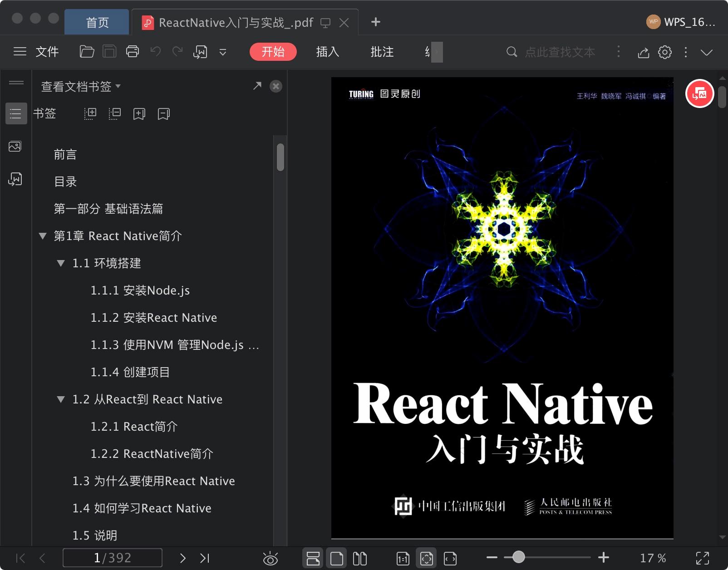Go to last page button

(x=205, y=558)
